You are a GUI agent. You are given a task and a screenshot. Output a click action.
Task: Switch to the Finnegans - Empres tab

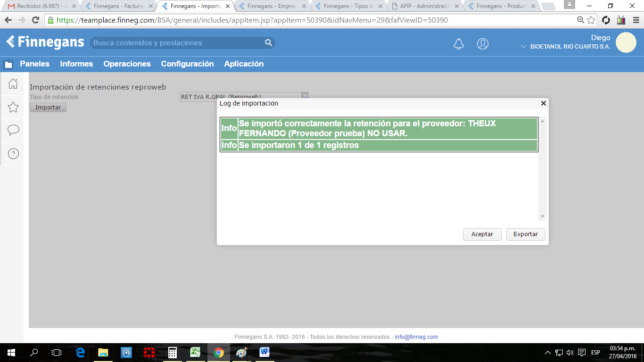pyautogui.click(x=272, y=7)
